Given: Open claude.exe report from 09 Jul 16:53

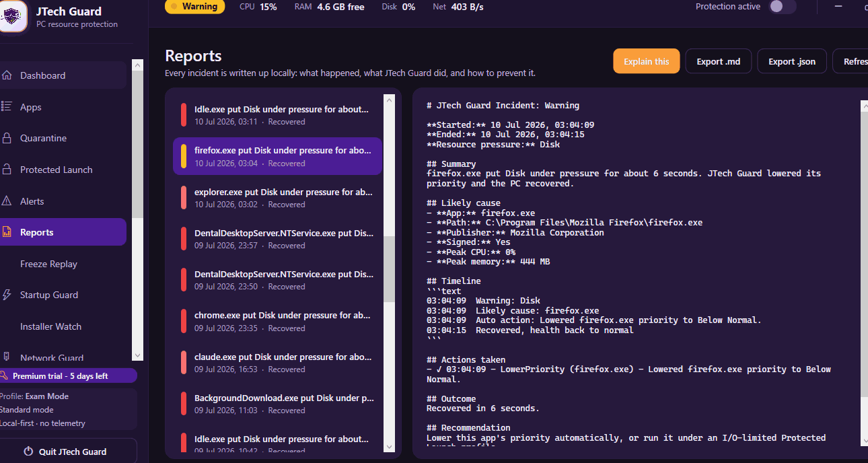Looking at the screenshot, I should pyautogui.click(x=277, y=363).
